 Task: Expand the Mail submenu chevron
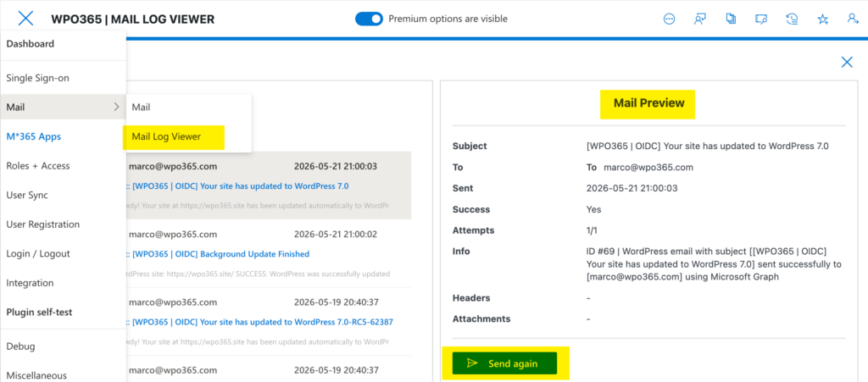(116, 107)
